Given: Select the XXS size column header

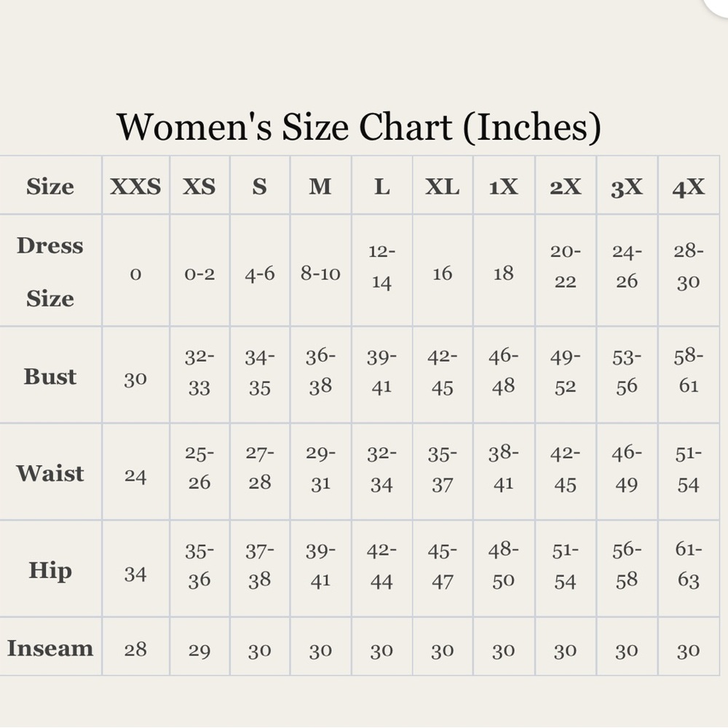Looking at the screenshot, I should coord(135,185).
